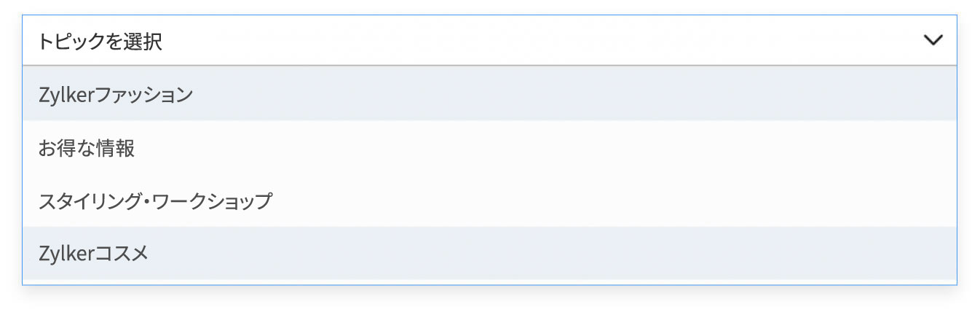Image resolution: width=980 pixels, height=315 pixels.
Task: Choose お得な情報 from the list
Action: pos(87,149)
